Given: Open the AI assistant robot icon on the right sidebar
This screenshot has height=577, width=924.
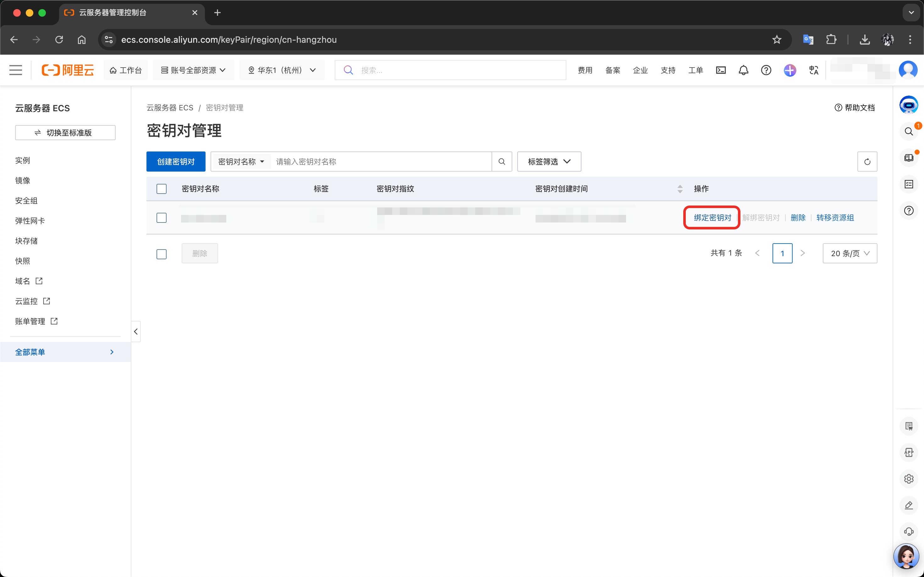Looking at the screenshot, I should [x=908, y=105].
